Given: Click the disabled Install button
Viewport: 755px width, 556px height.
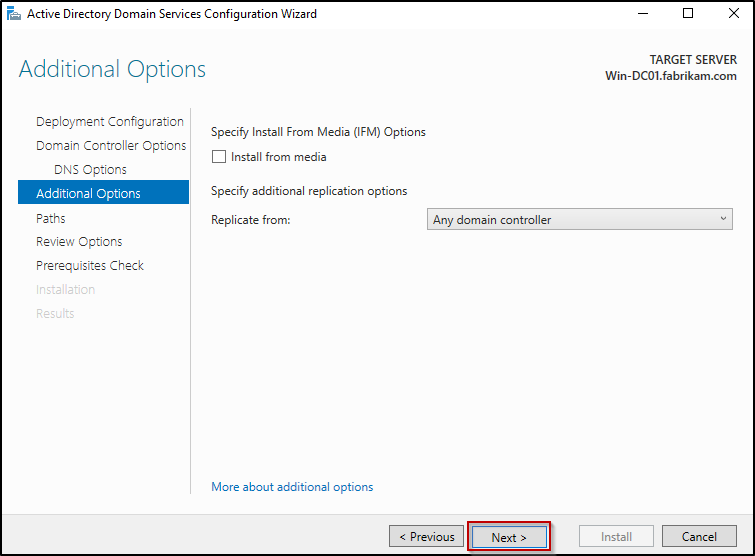Looking at the screenshot, I should point(616,537).
